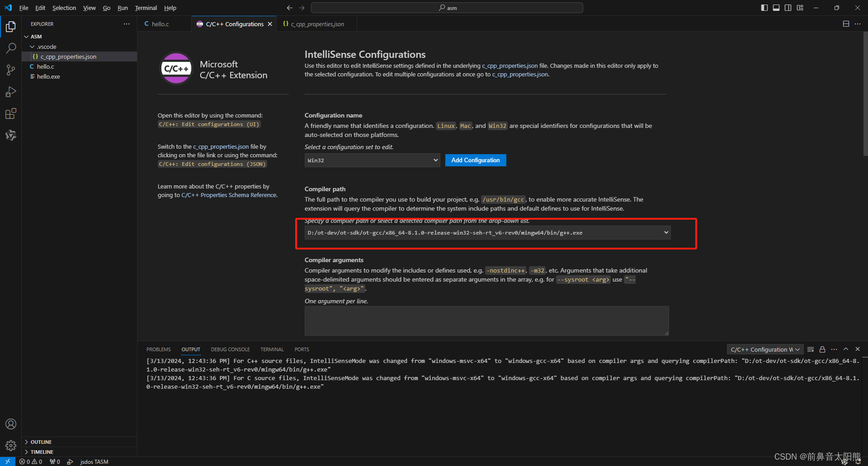The width and height of the screenshot is (868, 466).
Task: Collapse the .vscode folder
Action: (x=32, y=47)
